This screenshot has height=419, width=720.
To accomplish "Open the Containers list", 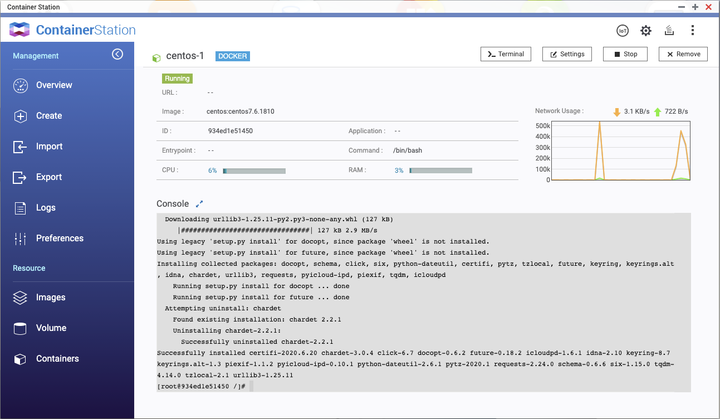I will tap(57, 358).
